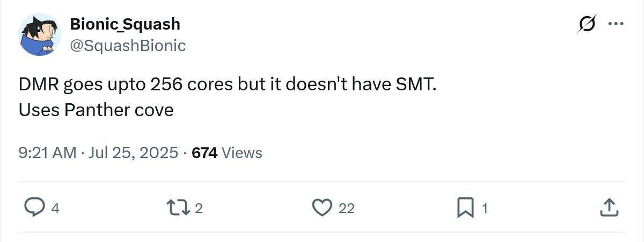Open Bionic_Squash profile avatar picture

pos(41,34)
